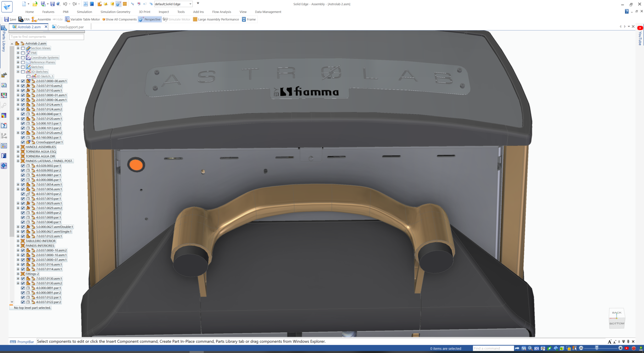Expand the HANDLE ASSEMBLIES group
The height and width of the screenshot is (353, 644).
pyautogui.click(x=18, y=147)
